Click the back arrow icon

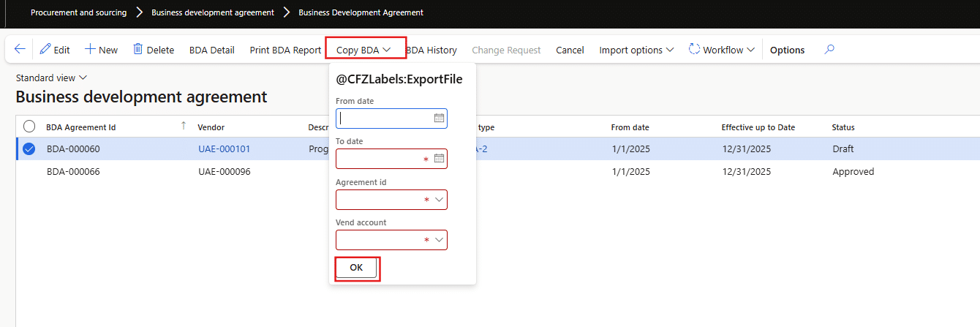[x=20, y=50]
